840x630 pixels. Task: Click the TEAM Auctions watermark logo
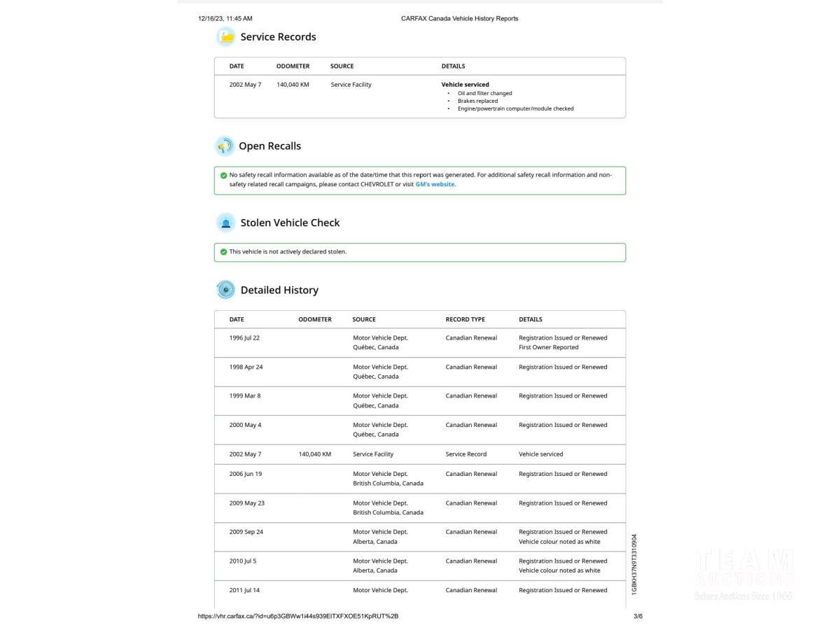click(743, 575)
